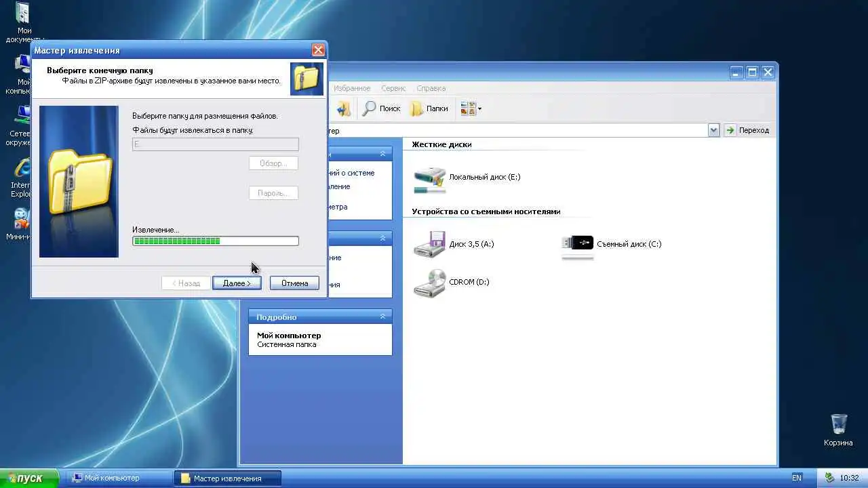Click the link ending in 'о системе'

351,173
